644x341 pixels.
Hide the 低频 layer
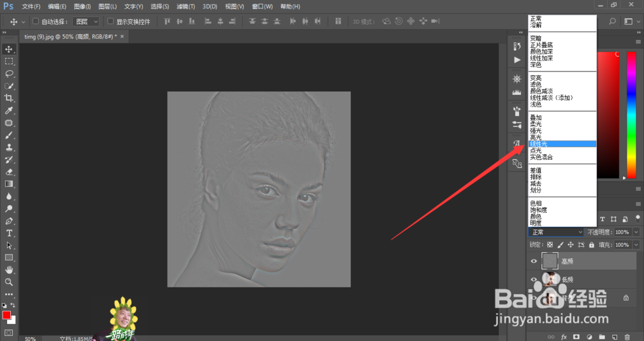tap(533, 279)
